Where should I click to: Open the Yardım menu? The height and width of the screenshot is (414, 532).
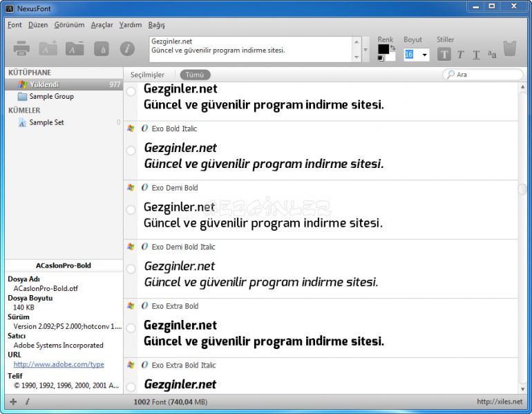[131, 25]
